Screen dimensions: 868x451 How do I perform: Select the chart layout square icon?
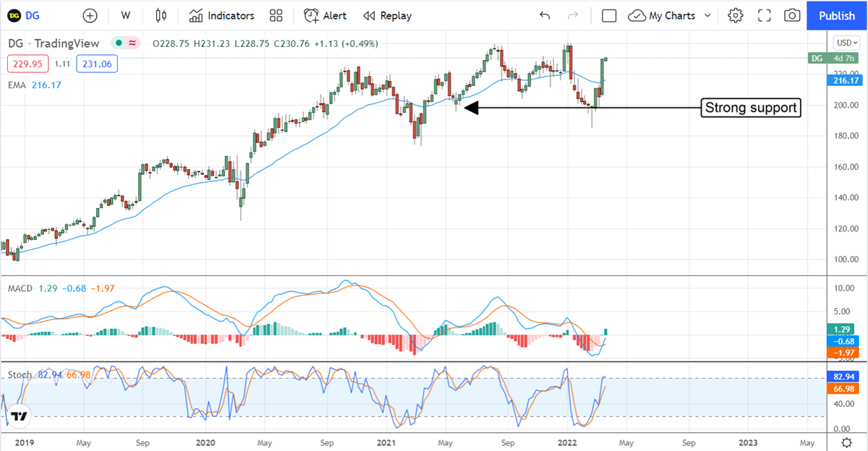pyautogui.click(x=609, y=15)
